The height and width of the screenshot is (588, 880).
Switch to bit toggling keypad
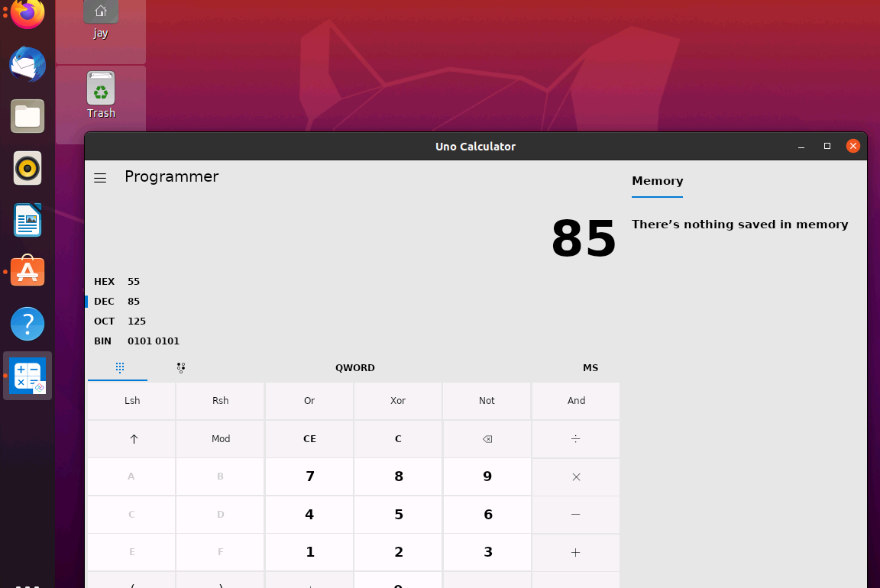[181, 367]
